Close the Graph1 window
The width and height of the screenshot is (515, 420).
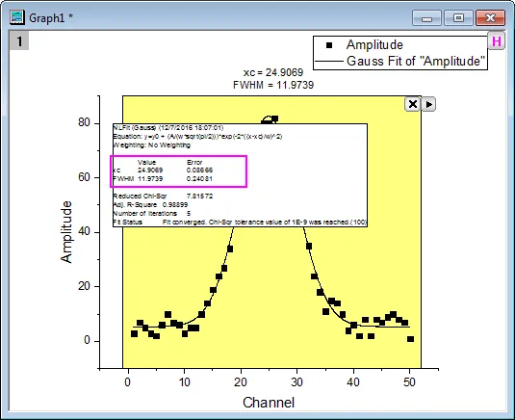click(490, 17)
